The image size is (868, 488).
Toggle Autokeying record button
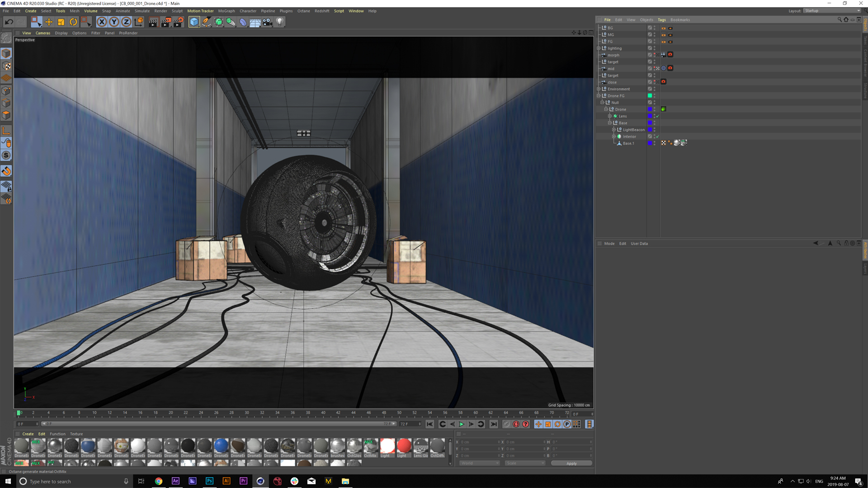pos(516,424)
